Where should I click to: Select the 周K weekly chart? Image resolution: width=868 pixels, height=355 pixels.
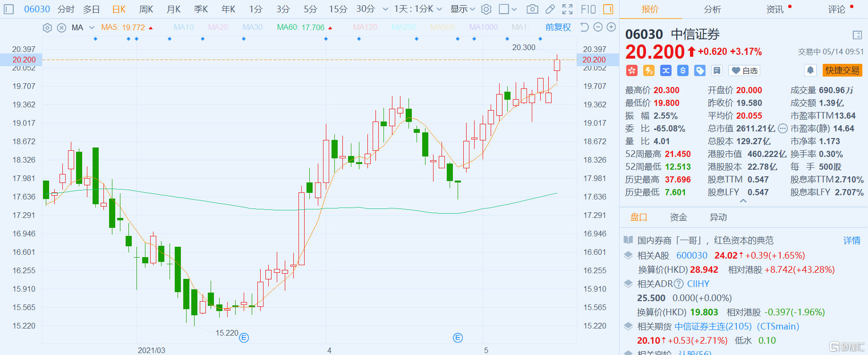click(146, 9)
